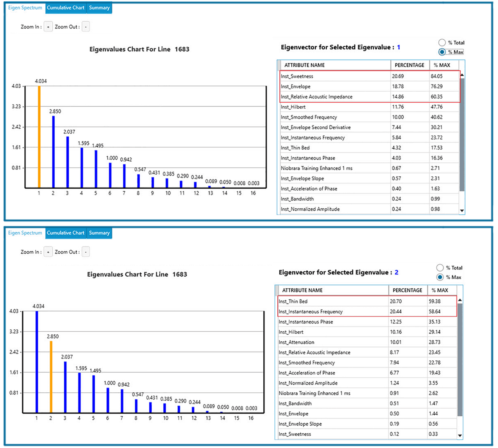Sort top table by ATTRIBUTE NAME header

(x=304, y=65)
